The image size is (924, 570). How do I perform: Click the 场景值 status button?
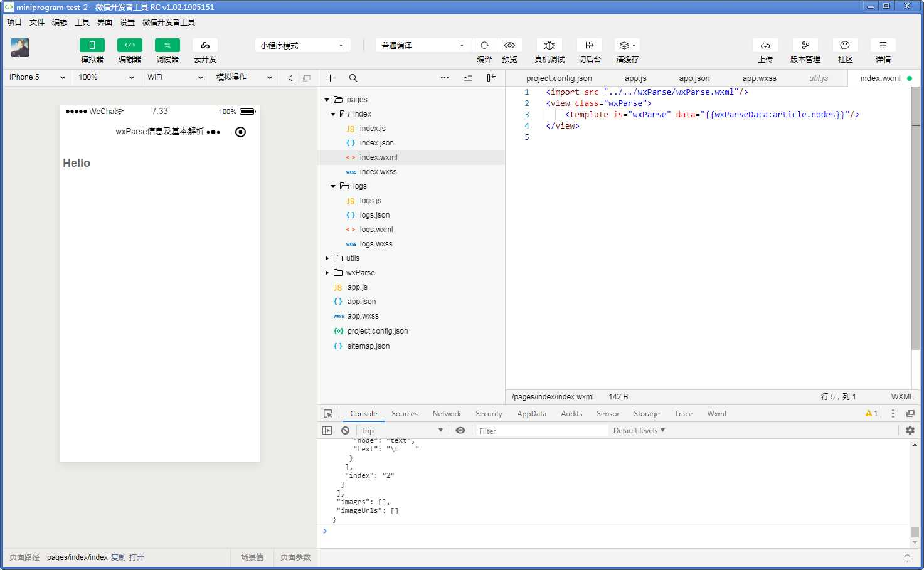pos(252,557)
